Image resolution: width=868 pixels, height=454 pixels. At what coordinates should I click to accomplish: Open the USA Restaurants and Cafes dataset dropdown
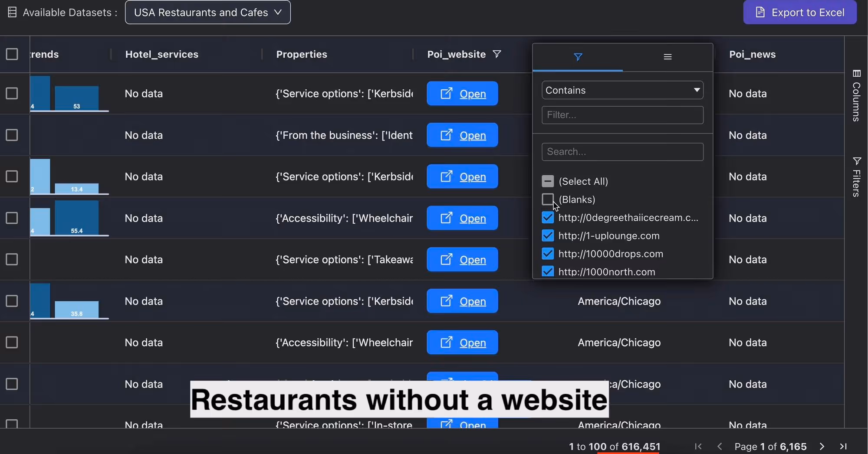coord(207,12)
